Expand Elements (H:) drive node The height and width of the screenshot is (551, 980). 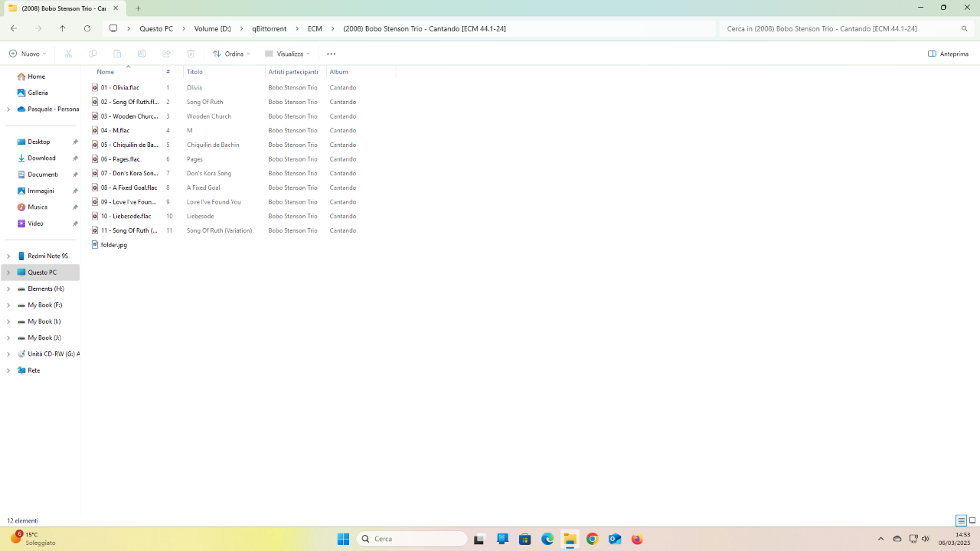pyautogui.click(x=8, y=289)
